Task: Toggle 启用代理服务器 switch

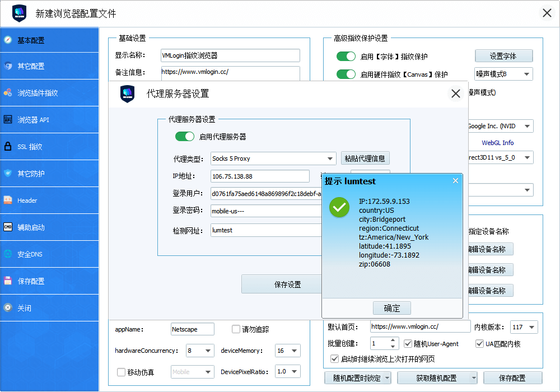Action: (x=185, y=137)
